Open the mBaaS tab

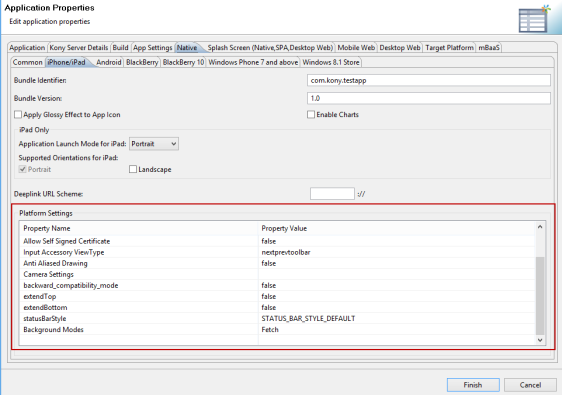(489, 48)
